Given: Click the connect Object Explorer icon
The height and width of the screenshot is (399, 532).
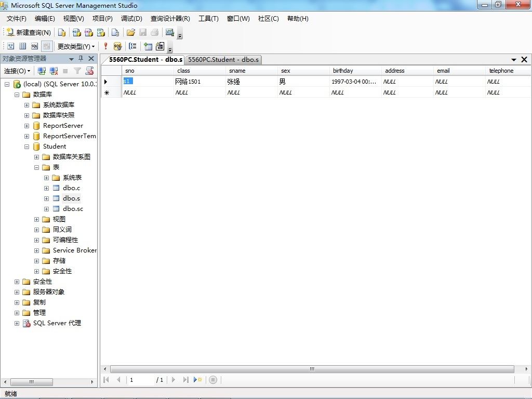Looking at the screenshot, I should point(42,71).
